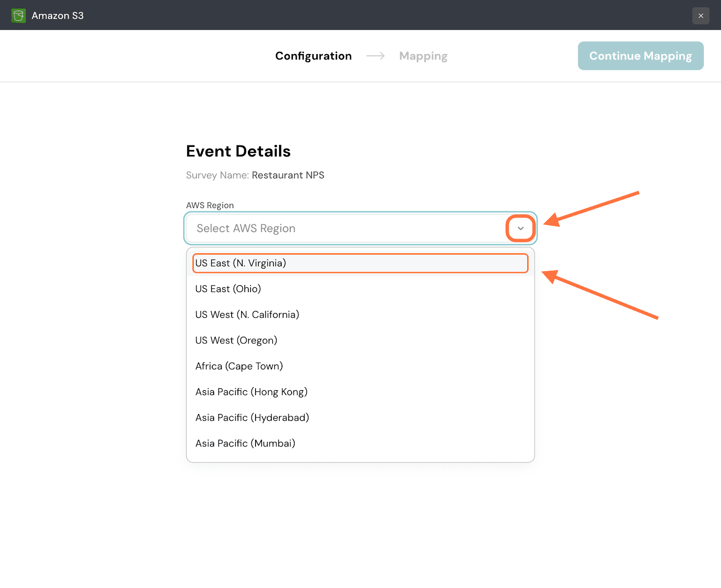Go to the Configuration step
721x588 pixels.
pyautogui.click(x=313, y=56)
